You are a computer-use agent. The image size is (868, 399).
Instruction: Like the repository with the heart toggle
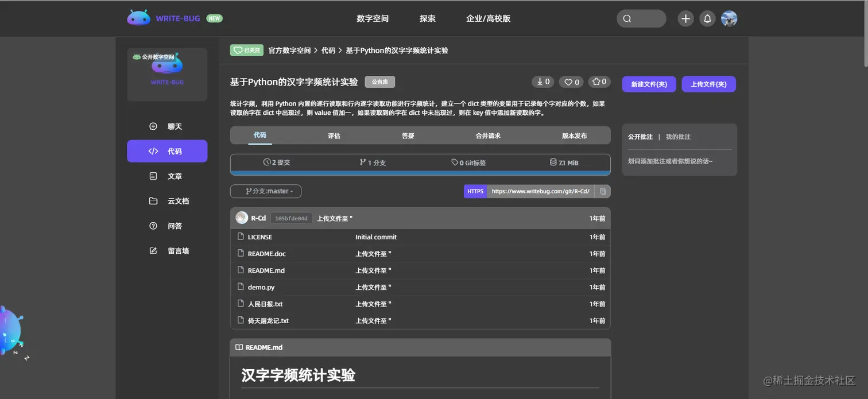click(x=571, y=82)
